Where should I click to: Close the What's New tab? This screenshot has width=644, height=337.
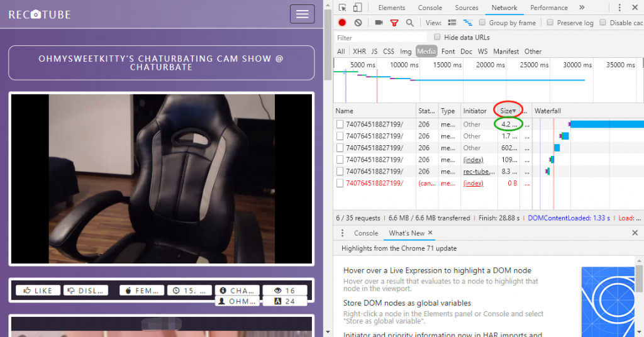coord(430,233)
